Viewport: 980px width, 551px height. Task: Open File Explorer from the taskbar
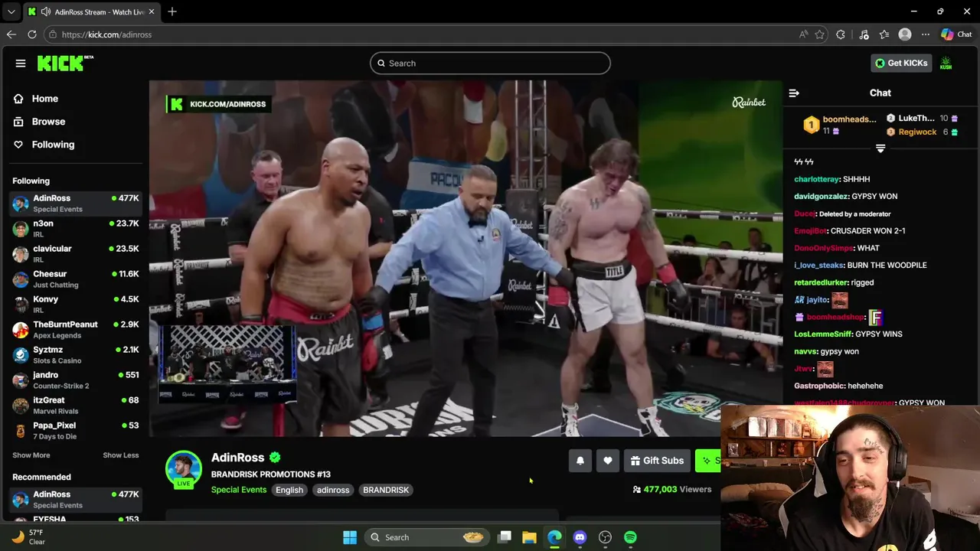pyautogui.click(x=529, y=537)
